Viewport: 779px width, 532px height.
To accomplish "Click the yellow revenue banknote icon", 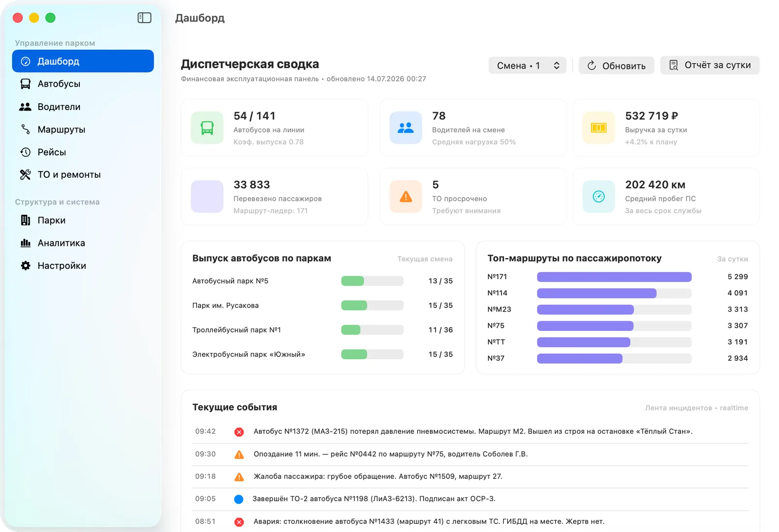I will click(x=598, y=128).
